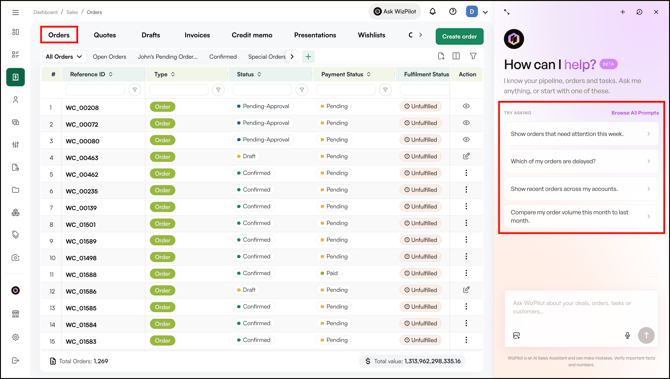The height and width of the screenshot is (379, 670).
Task: Click the Payment Status filter input
Action: [x=345, y=90]
